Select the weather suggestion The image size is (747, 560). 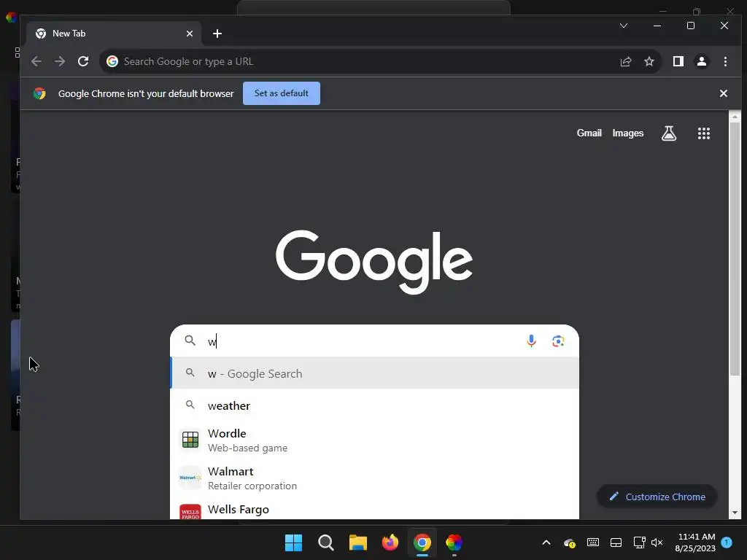tap(374, 405)
